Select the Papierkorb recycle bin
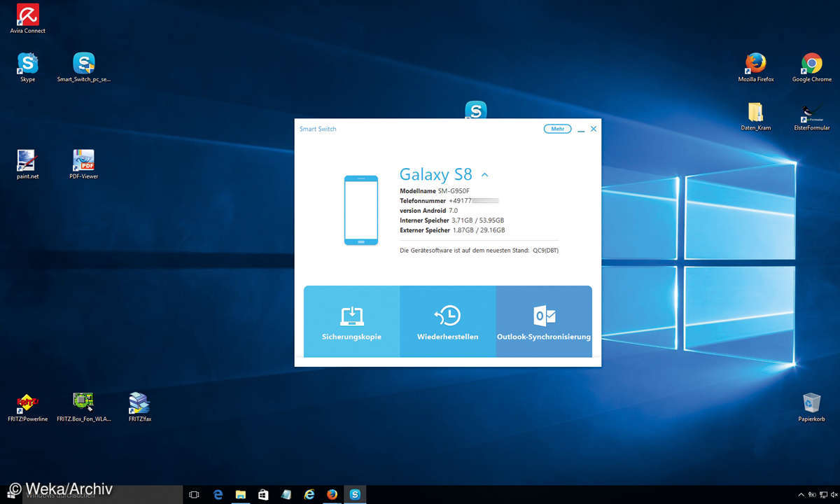The image size is (840, 504). click(812, 407)
